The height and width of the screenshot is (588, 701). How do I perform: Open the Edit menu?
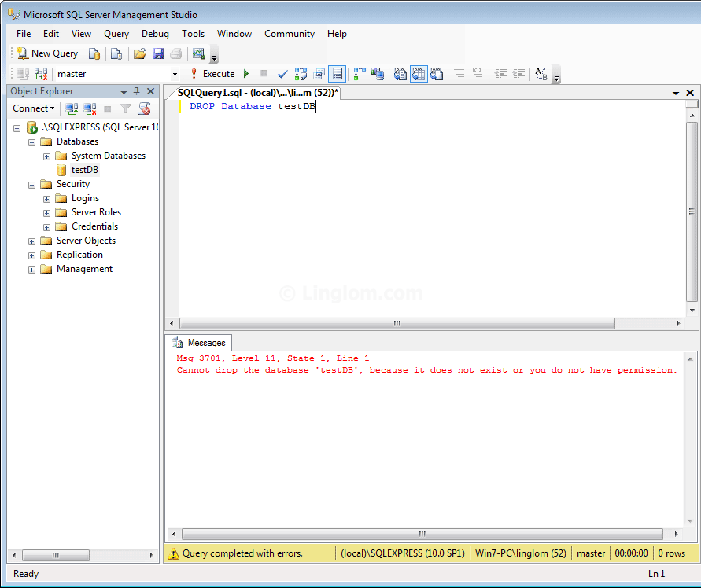click(x=51, y=34)
